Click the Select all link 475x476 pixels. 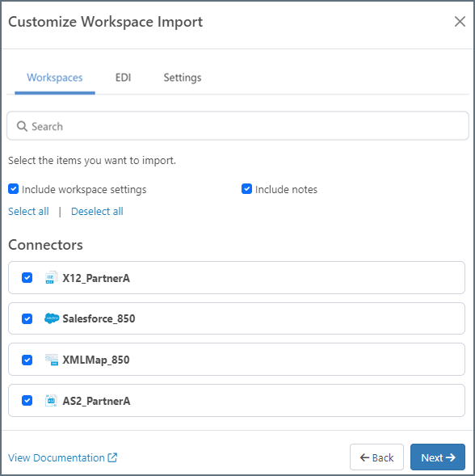28,211
